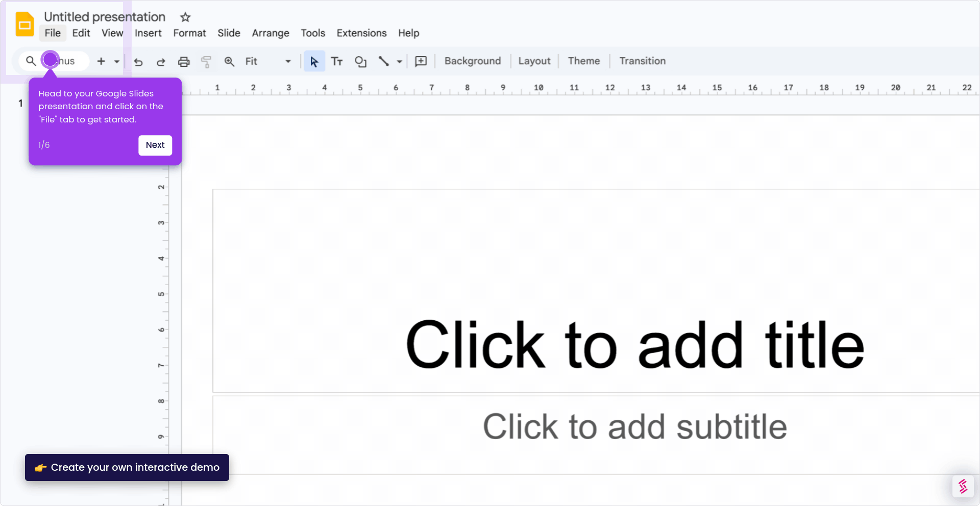Viewport: 980px width, 506px height.
Task: Click the search menus magnifier icon
Action: tap(31, 61)
